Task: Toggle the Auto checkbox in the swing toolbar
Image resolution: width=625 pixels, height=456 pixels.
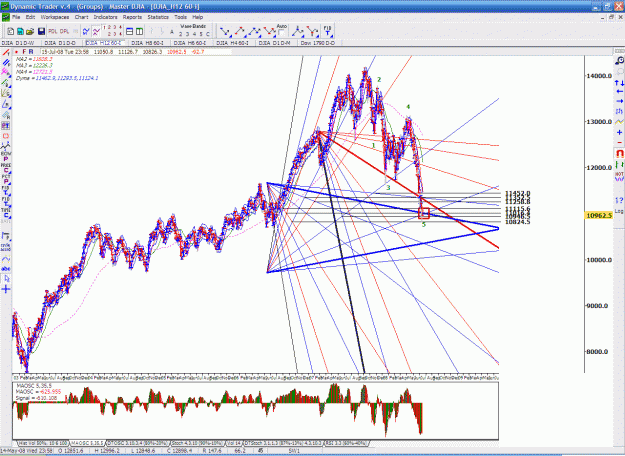Action: tap(281, 33)
